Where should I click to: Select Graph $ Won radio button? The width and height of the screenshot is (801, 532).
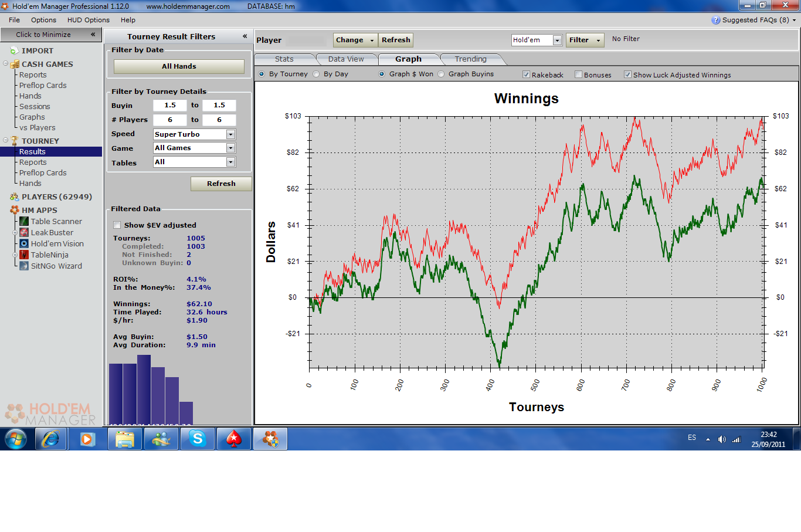[x=382, y=74]
